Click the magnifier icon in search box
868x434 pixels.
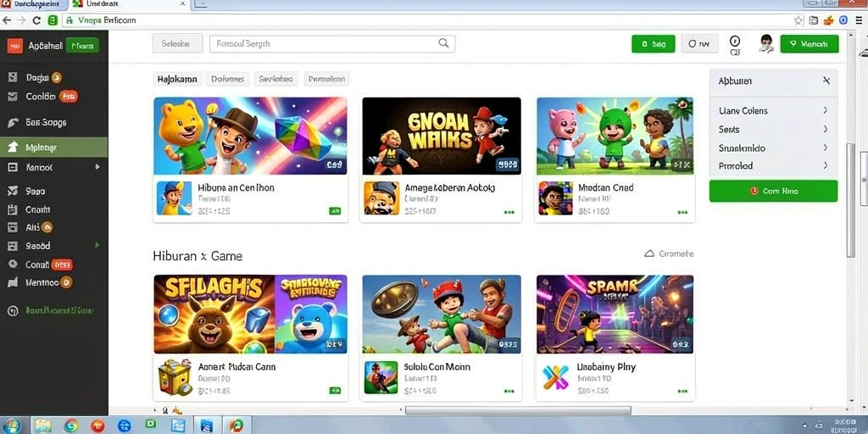(x=443, y=43)
